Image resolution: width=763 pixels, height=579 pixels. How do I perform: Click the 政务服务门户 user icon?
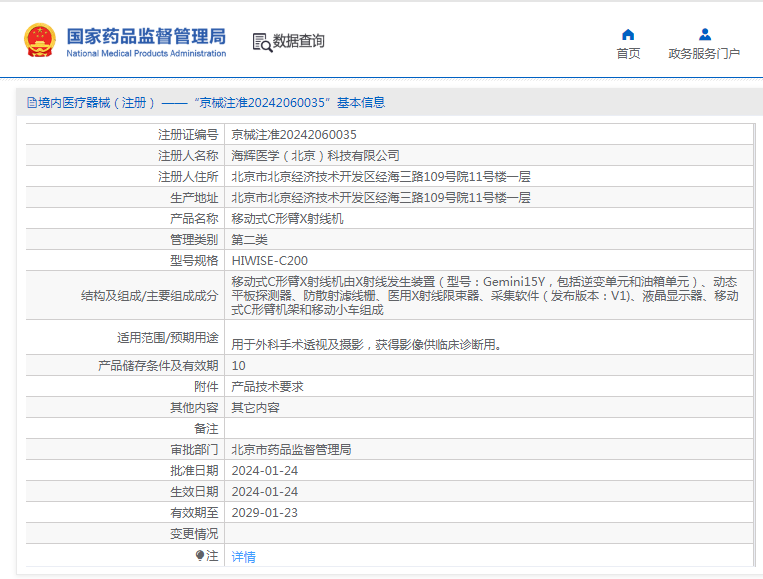705,35
